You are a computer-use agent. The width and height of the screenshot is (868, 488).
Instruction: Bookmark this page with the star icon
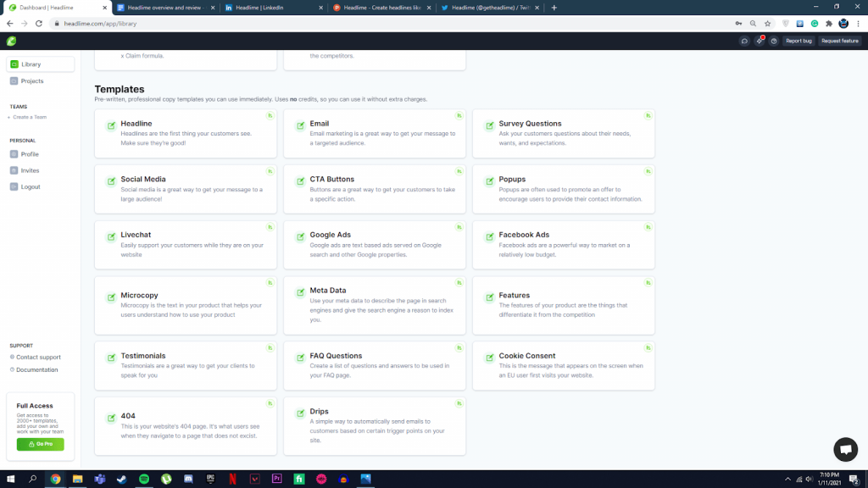[x=768, y=24]
